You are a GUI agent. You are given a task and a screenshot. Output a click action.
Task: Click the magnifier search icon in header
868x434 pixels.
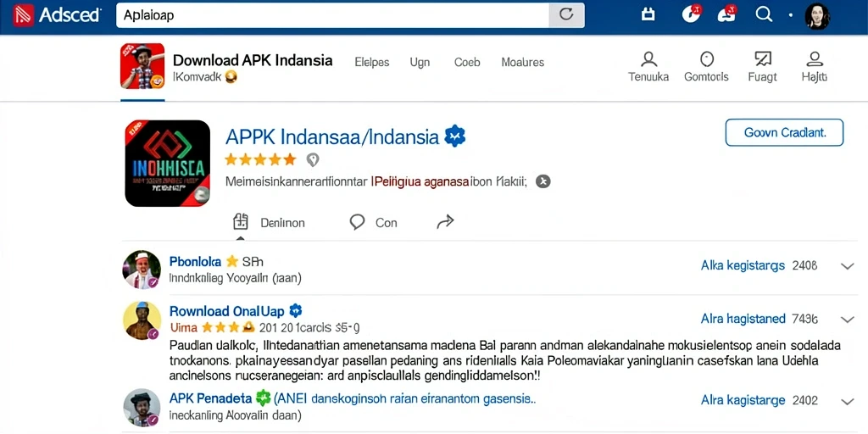point(764,14)
